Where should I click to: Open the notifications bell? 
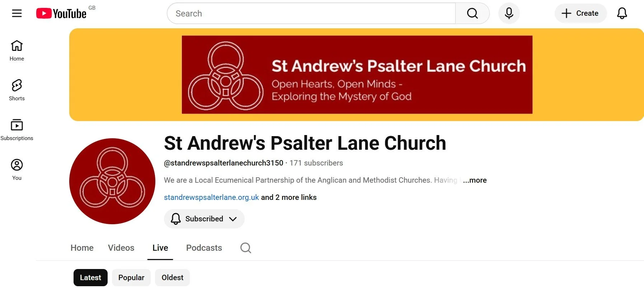click(x=622, y=13)
